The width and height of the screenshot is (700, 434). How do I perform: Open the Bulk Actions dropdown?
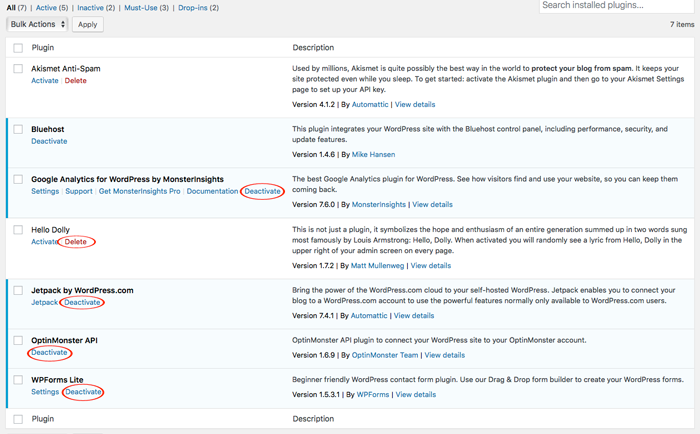point(37,24)
